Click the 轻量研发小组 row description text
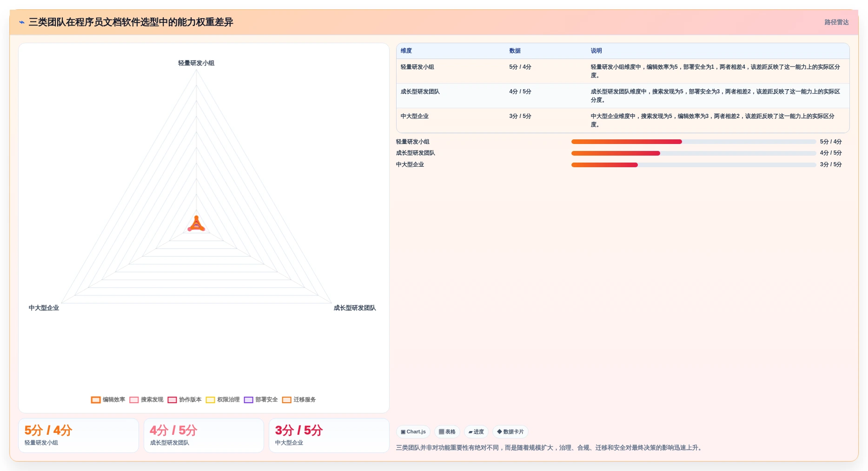868x471 pixels. click(715, 71)
